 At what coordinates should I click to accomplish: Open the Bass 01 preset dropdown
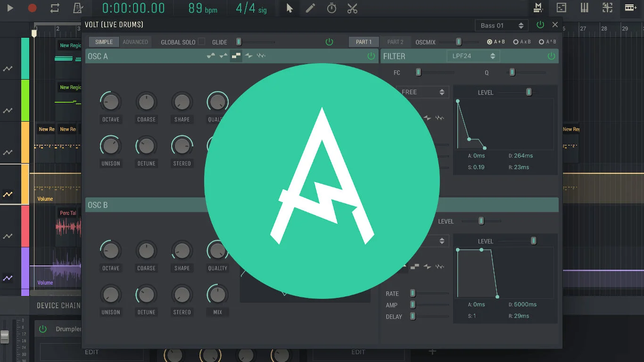502,25
